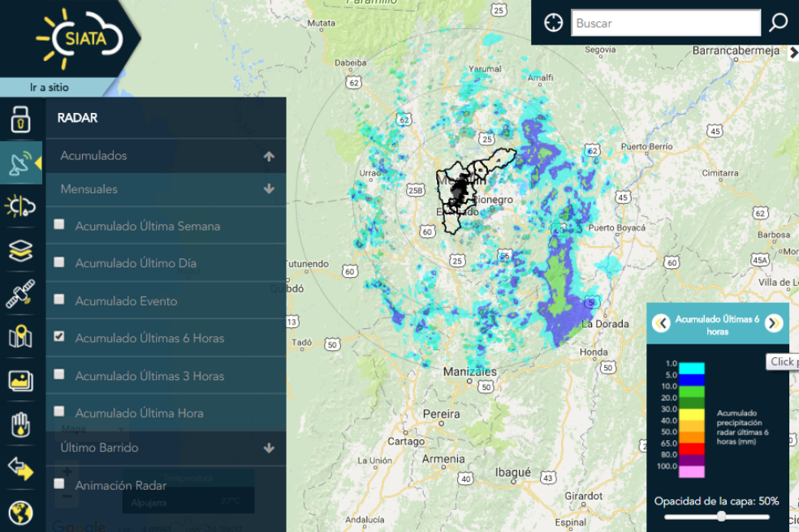
Task: Collapse the Acumulados section arrow
Action: [269, 156]
